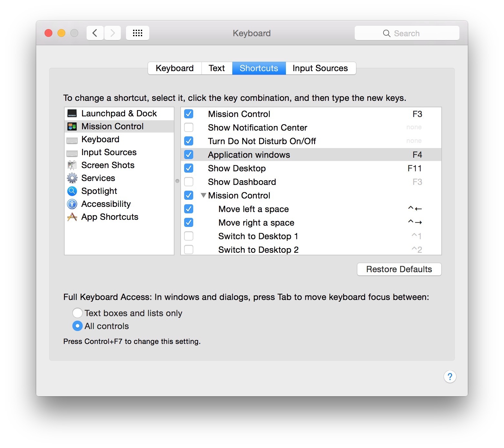Select the Accessibility icon in sidebar
Viewport: 504px width, 448px height.
click(x=72, y=204)
